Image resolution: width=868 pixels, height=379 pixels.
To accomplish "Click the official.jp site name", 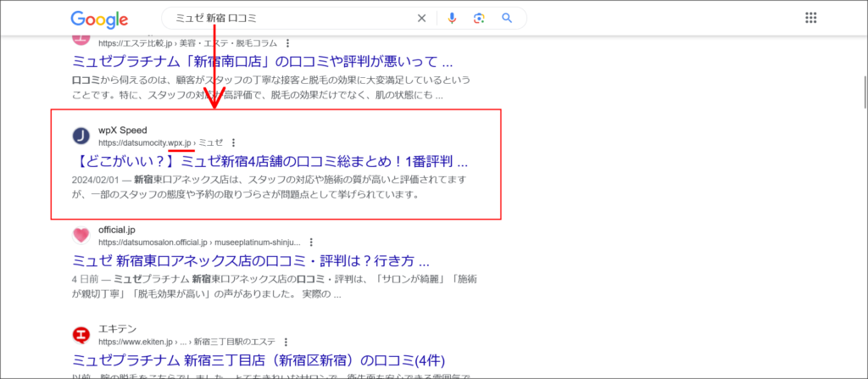I will tap(117, 230).
